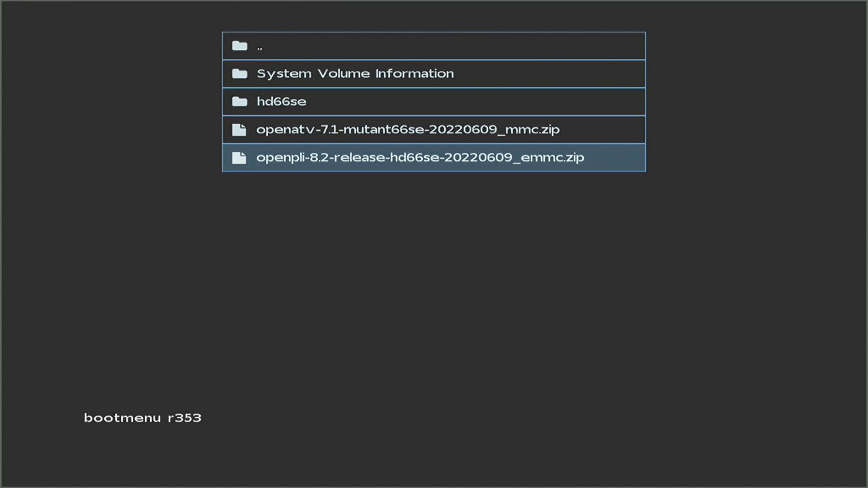Image resolution: width=868 pixels, height=488 pixels.
Task: Click the parent directory folder icon
Action: click(x=240, y=46)
